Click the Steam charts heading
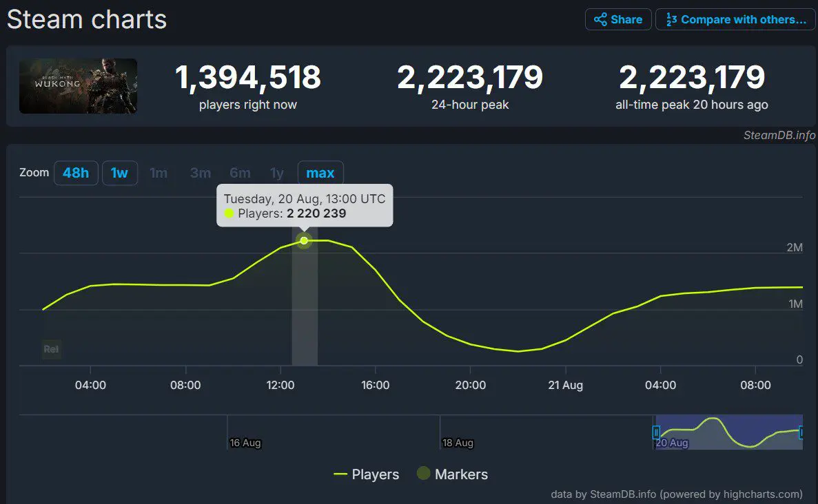818x504 pixels. coord(87,20)
